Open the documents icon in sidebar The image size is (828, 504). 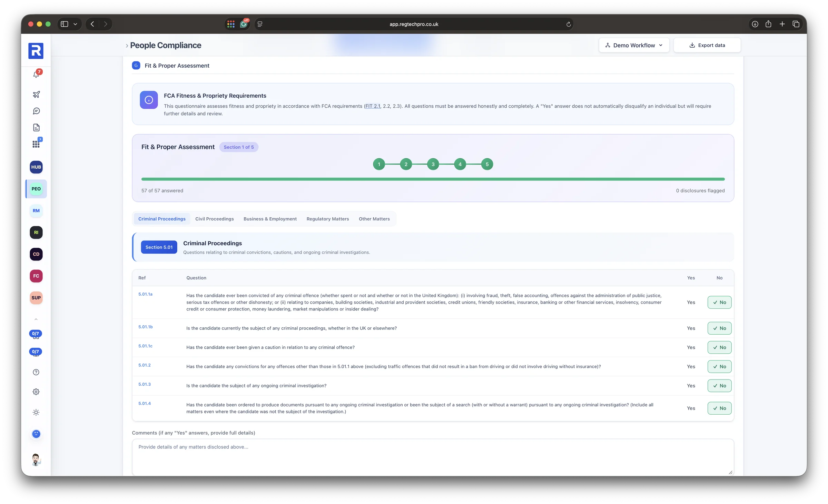(36, 127)
